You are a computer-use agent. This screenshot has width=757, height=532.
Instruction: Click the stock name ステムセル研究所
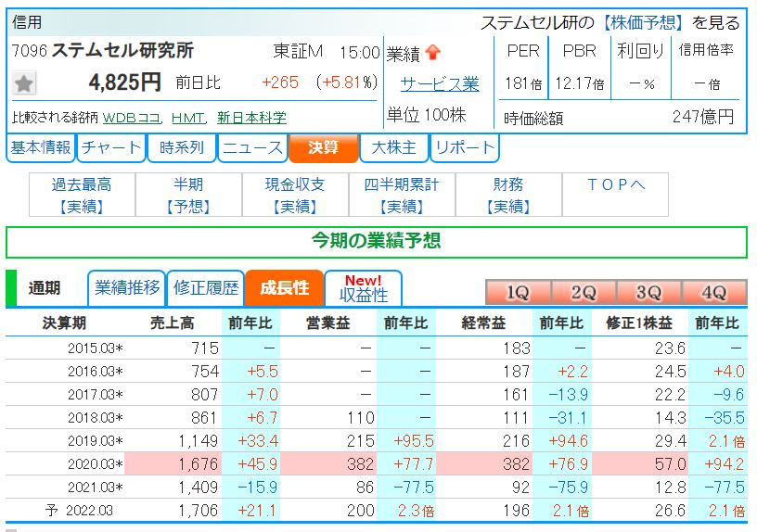tap(122, 50)
